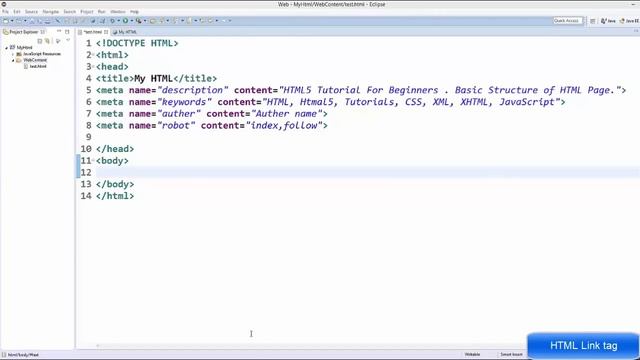Maximize the Project Explorer panel

point(67,31)
